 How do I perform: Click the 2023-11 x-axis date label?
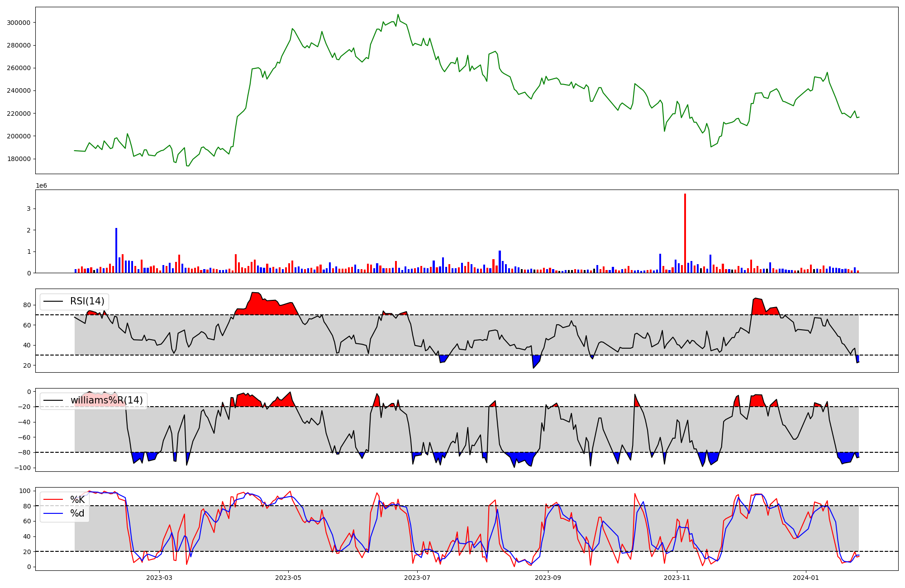677,578
